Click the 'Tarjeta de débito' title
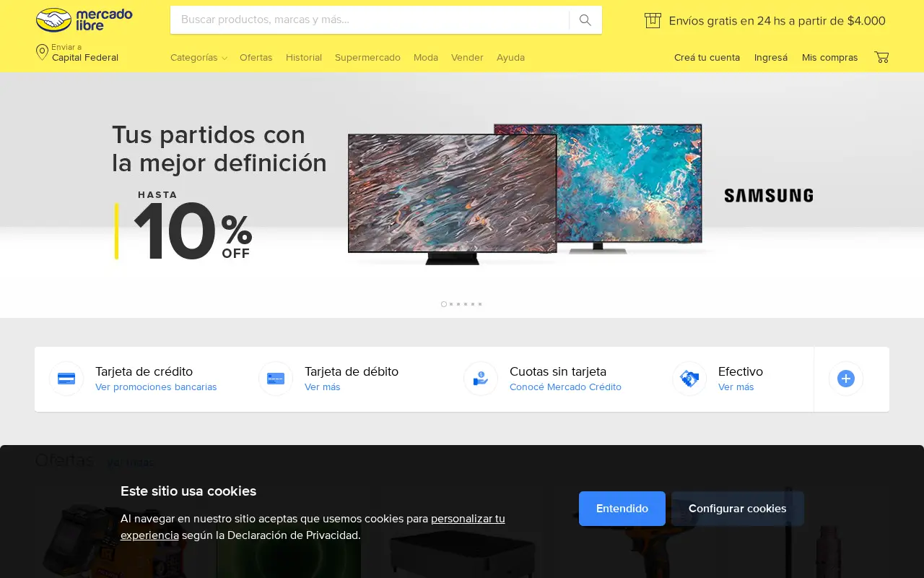Screen dimensions: 924x578 (x=352, y=371)
